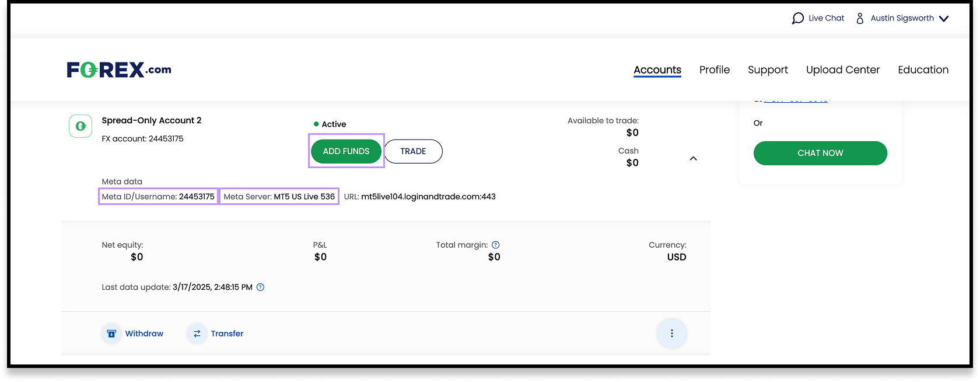
Task: Open the Education section
Action: (923, 70)
